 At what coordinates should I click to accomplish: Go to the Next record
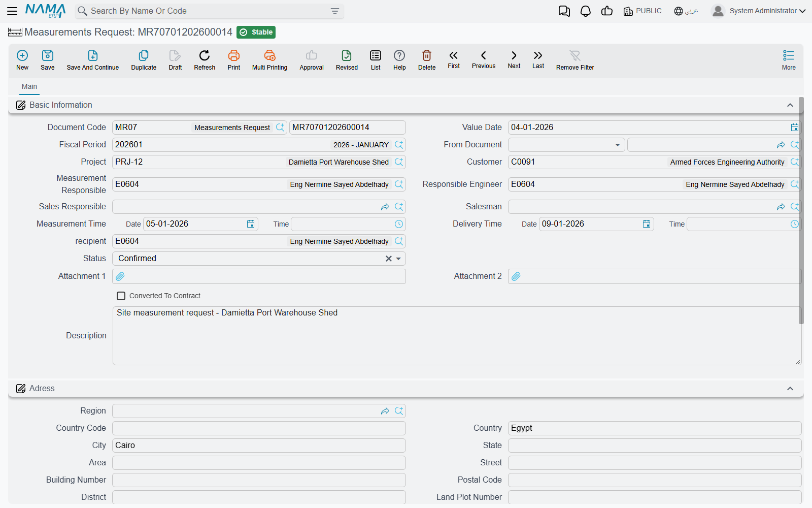(514, 59)
